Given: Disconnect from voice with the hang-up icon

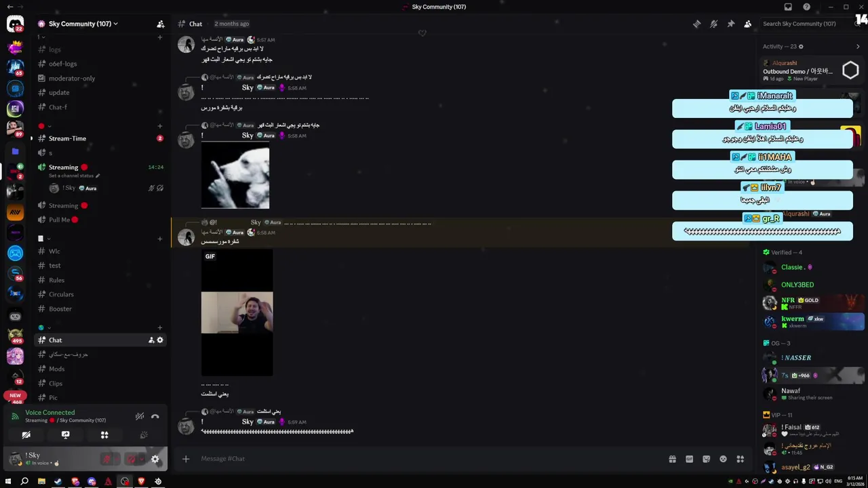Looking at the screenshot, I should point(155,416).
